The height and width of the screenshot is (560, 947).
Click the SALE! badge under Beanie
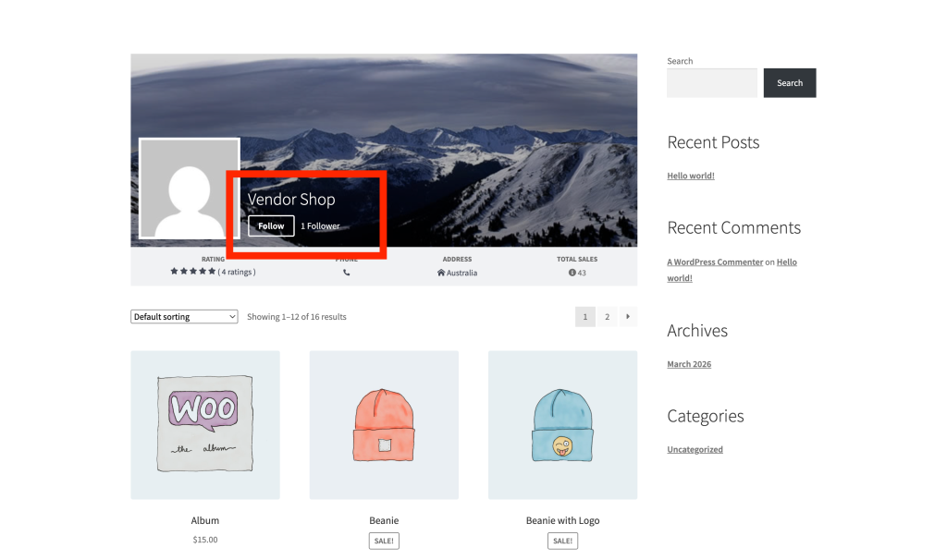click(x=384, y=541)
